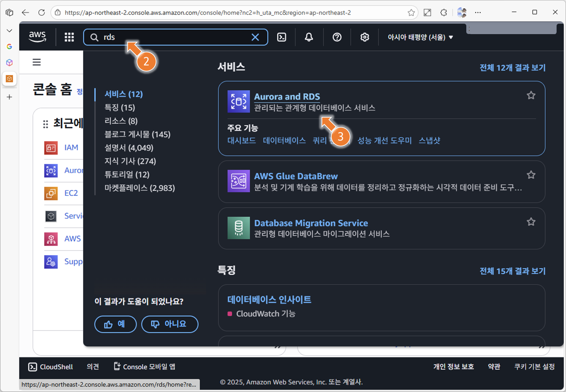Open IAM from recently visited
The width and height of the screenshot is (566, 392).
click(71, 147)
